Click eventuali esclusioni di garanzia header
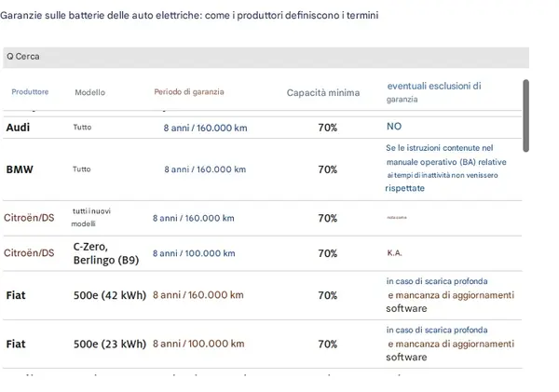Screen dimensions: 559x392 pos(433,92)
